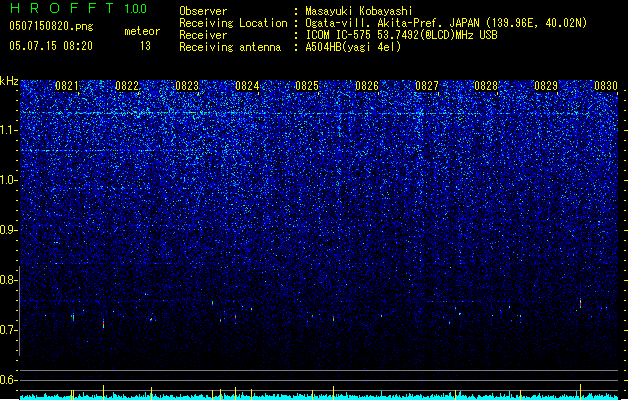Screen dimensions: 629x400
Task: Click the 1.1 kHz frequency axis label
Action: point(8,130)
